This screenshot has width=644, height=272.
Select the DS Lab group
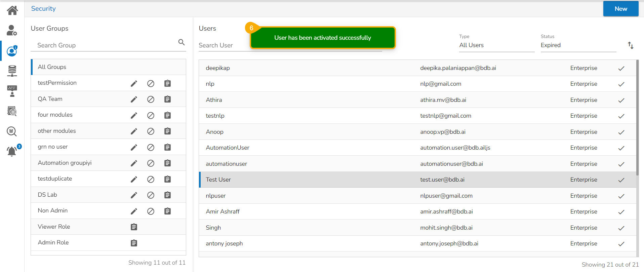point(47,195)
